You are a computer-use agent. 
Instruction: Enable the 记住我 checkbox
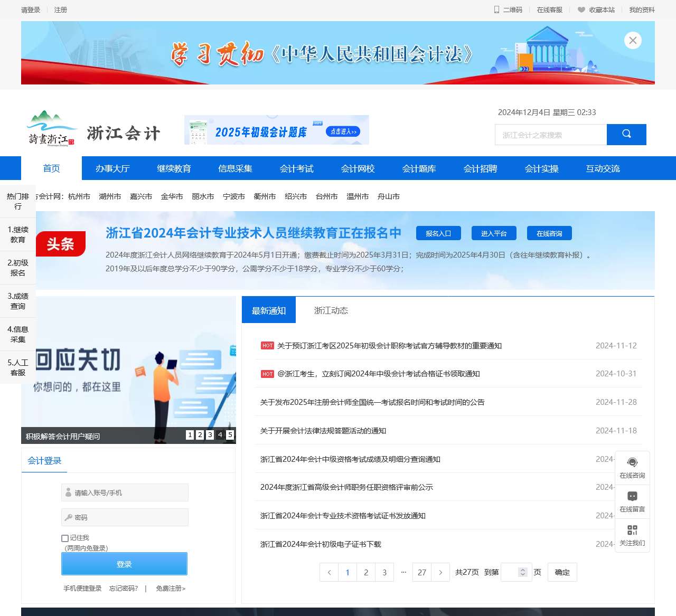coord(65,538)
